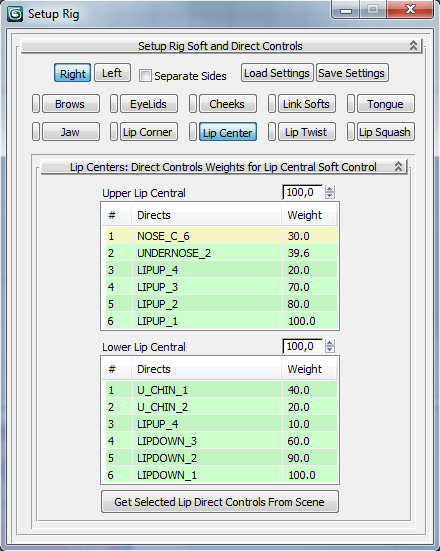Image resolution: width=440 pixels, height=551 pixels.
Task: Enable the Separate Sides checkbox
Action: click(x=145, y=75)
